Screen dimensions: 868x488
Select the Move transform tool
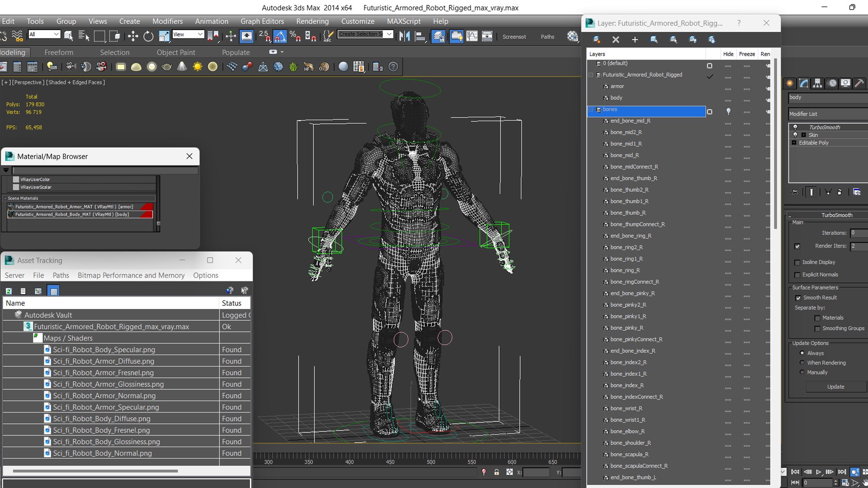(133, 36)
